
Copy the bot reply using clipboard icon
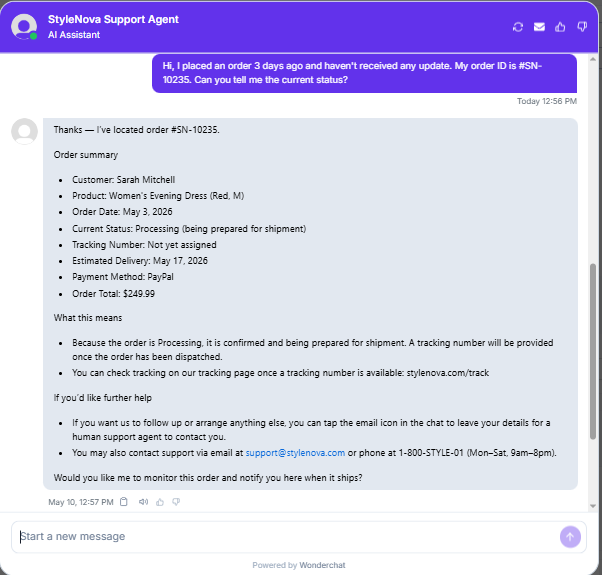coord(124,502)
